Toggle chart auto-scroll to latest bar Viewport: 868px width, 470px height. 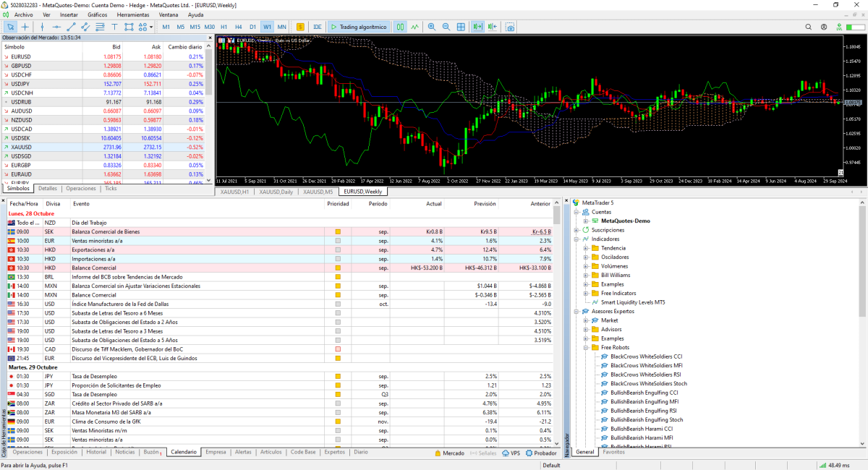coord(477,27)
